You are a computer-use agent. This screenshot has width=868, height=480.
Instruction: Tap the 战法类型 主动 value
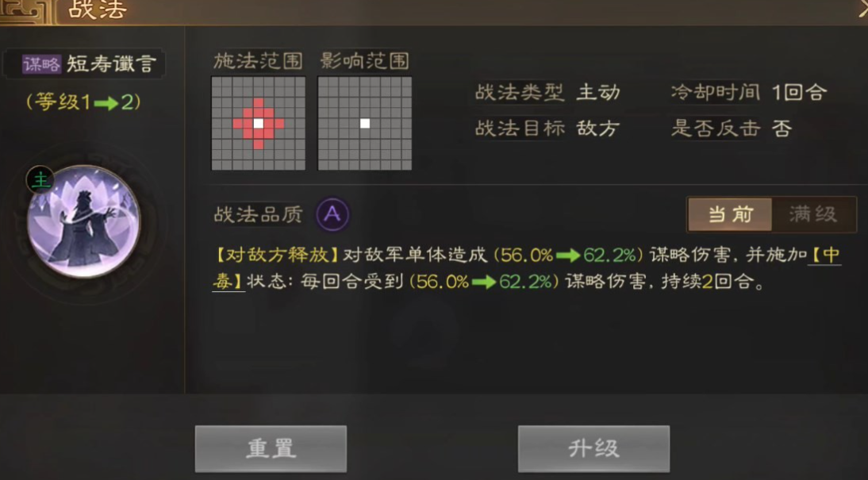(x=598, y=92)
